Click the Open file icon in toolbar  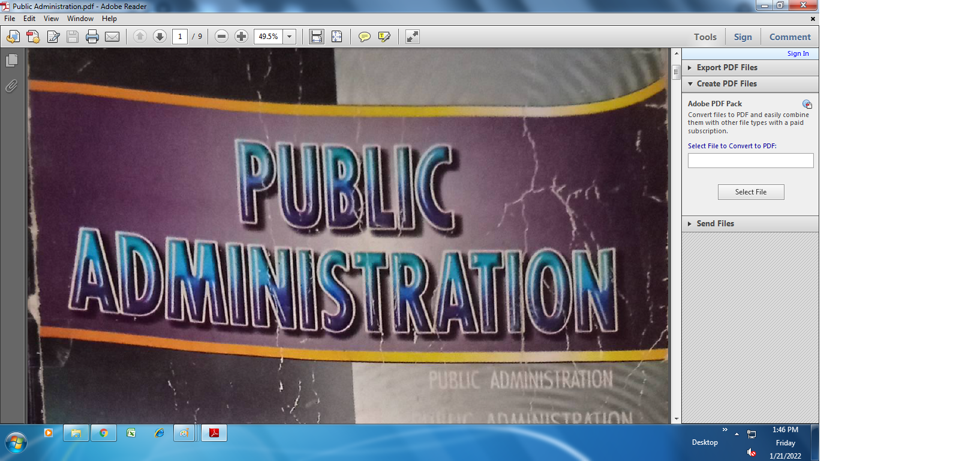(x=13, y=37)
